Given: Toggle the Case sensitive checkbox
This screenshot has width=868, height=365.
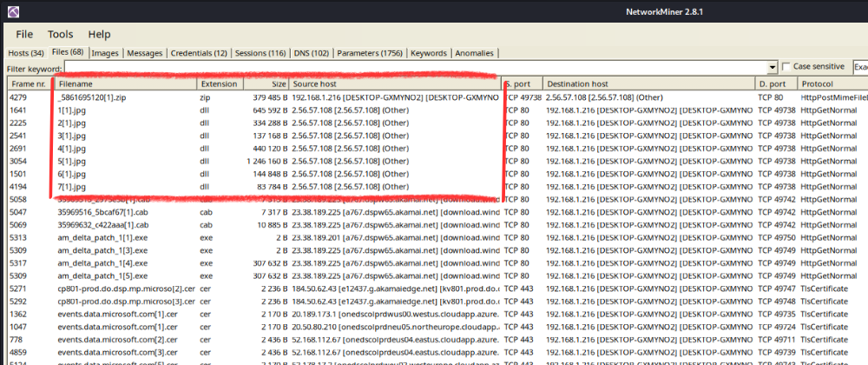Looking at the screenshot, I should coord(786,67).
